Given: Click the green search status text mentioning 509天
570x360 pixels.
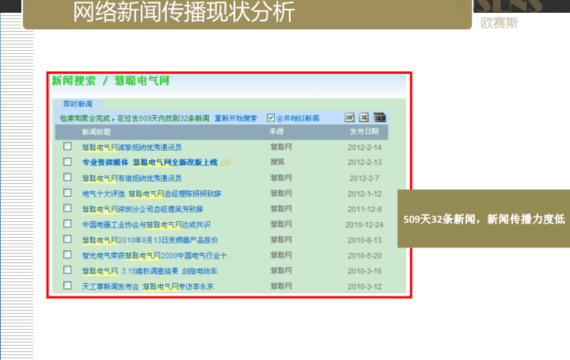Looking at the screenshot, I should (x=135, y=118).
